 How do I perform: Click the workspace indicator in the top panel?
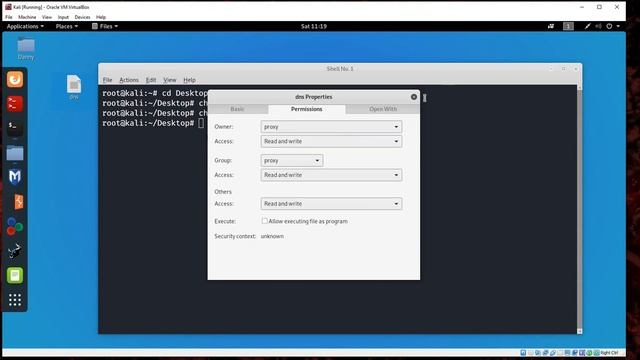tap(568, 26)
